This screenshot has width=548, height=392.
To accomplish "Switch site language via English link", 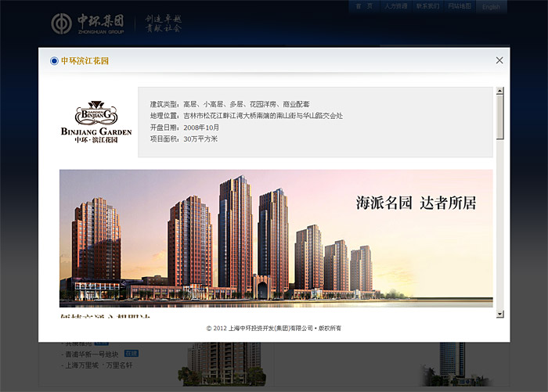I will coord(491,7).
